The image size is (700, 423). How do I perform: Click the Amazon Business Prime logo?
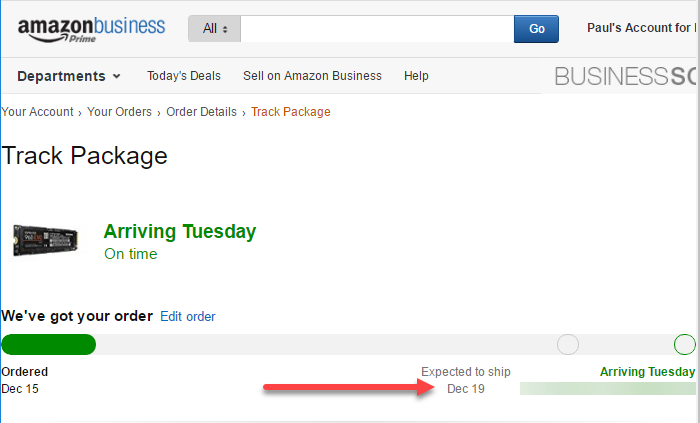(x=92, y=29)
